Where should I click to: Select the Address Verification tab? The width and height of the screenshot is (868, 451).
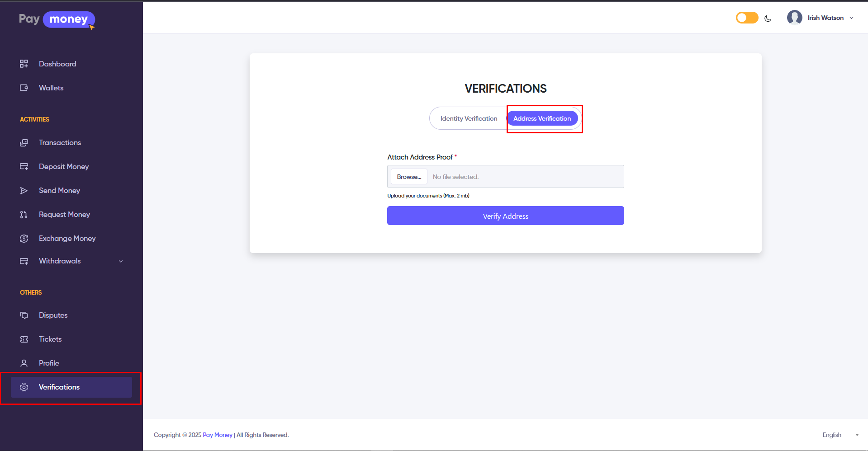click(542, 118)
